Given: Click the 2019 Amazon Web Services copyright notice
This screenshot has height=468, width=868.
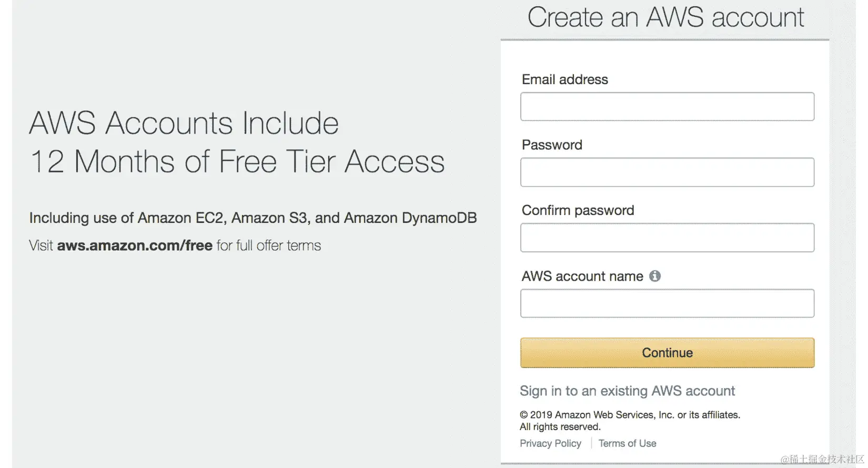Looking at the screenshot, I should (x=630, y=421).
